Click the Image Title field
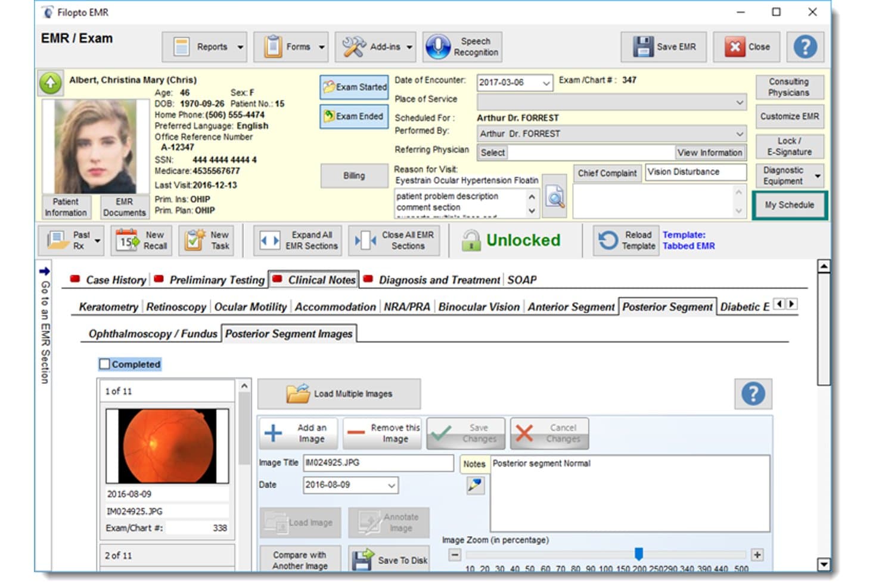 [x=378, y=463]
